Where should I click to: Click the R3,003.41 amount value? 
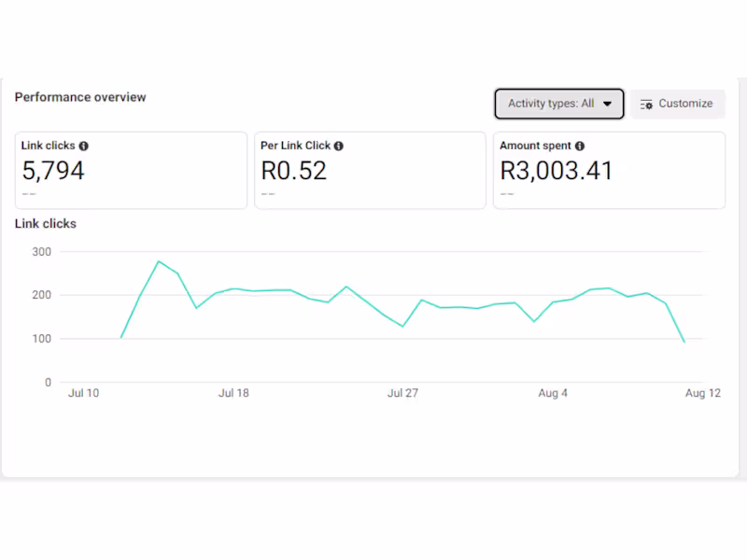point(557,171)
